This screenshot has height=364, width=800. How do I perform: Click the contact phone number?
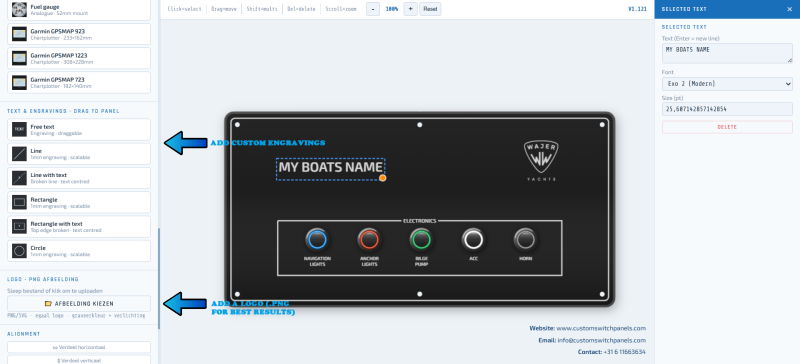(x=624, y=352)
